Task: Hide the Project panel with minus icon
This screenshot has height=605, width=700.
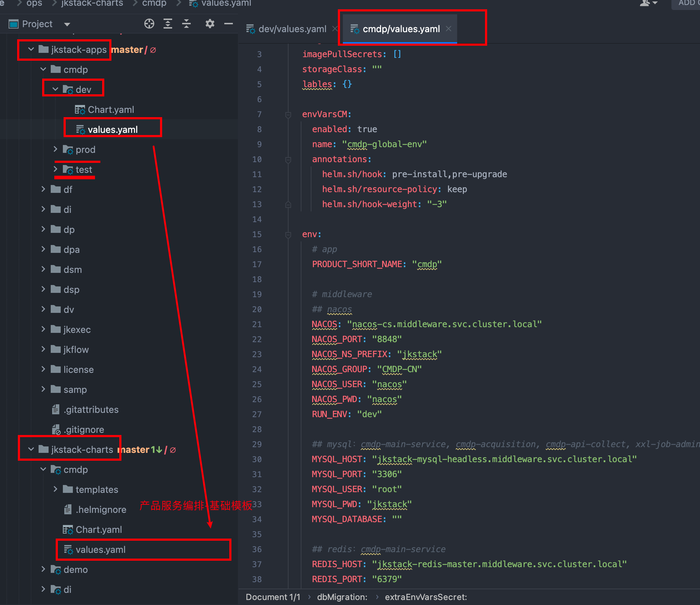Action: pos(229,24)
